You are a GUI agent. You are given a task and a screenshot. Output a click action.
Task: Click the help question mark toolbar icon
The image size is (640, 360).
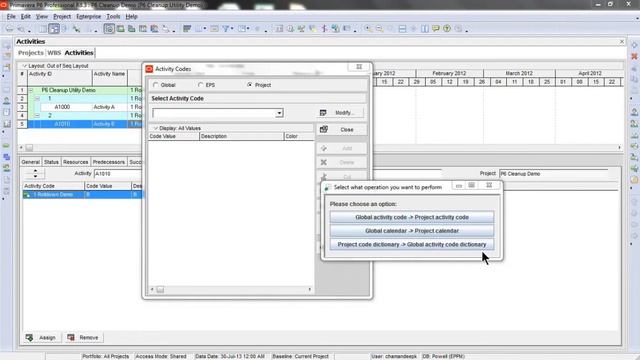pos(447,29)
